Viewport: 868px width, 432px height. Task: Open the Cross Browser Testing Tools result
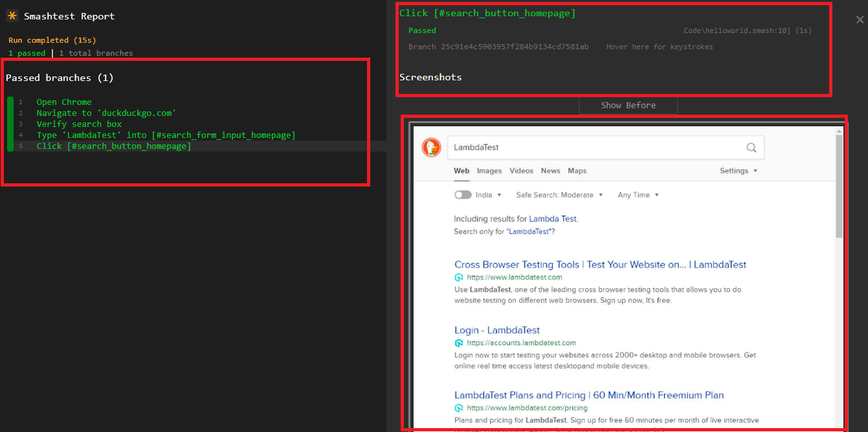[600, 264]
